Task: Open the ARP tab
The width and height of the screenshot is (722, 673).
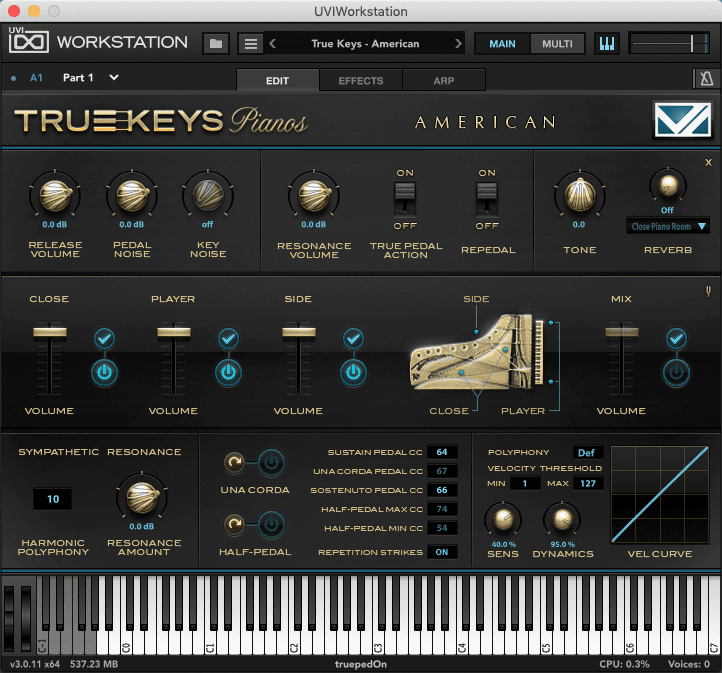Action: 443,80
